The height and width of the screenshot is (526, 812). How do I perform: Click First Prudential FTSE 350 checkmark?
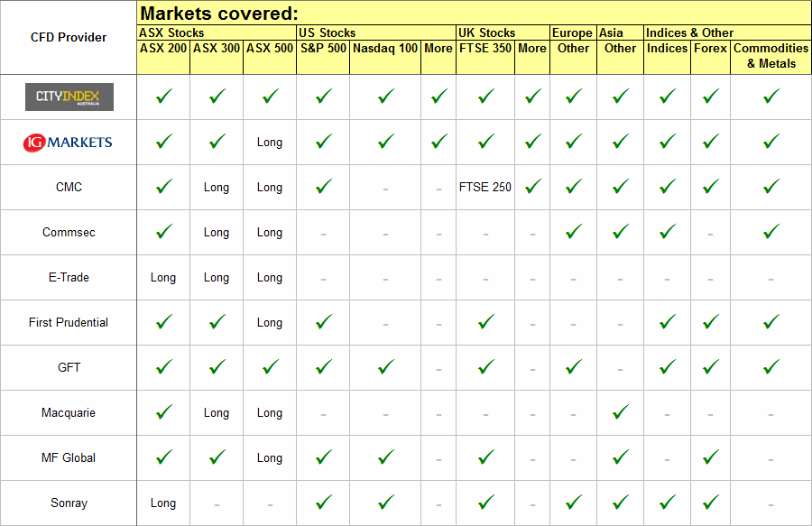[485, 322]
